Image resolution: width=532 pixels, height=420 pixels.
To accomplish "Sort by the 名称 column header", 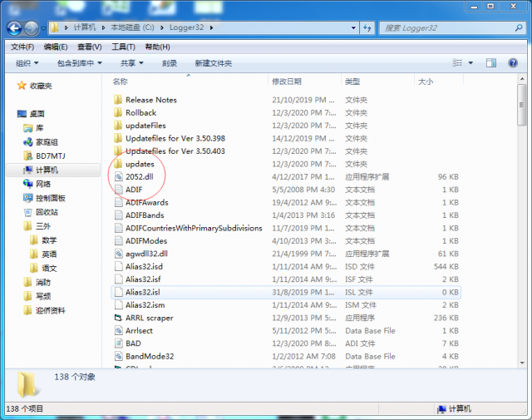I will pyautogui.click(x=120, y=82).
